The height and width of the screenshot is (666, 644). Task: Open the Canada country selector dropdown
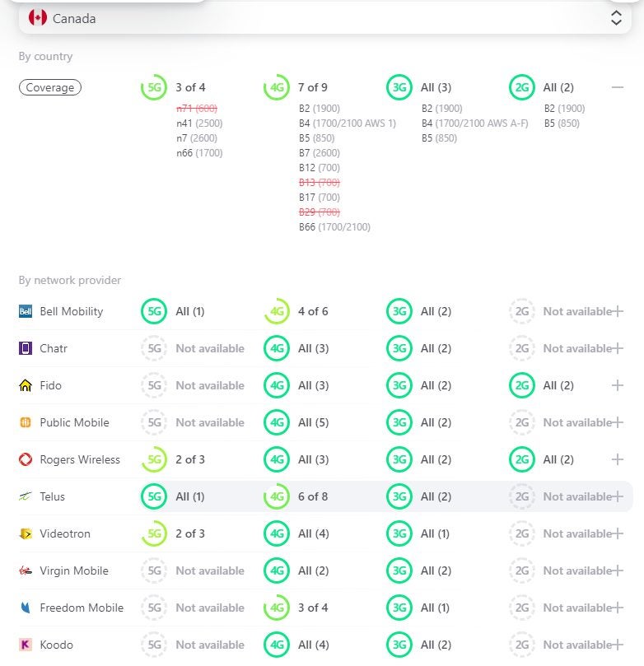point(325,18)
